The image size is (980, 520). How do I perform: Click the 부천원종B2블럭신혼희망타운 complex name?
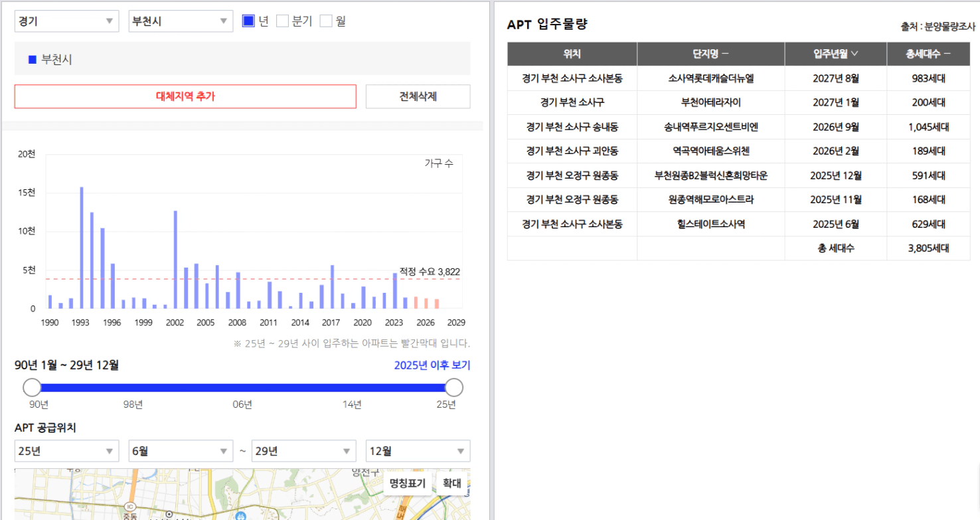711,176
